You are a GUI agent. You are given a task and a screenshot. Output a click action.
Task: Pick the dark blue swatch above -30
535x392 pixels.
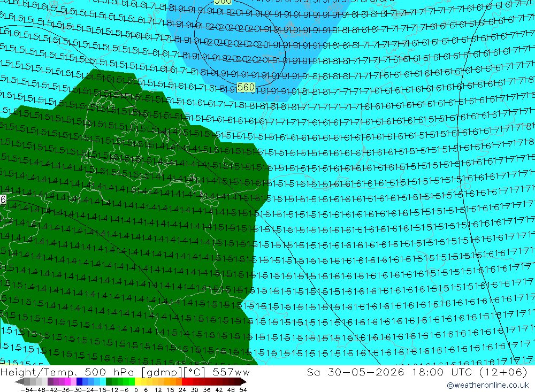pos(79,381)
